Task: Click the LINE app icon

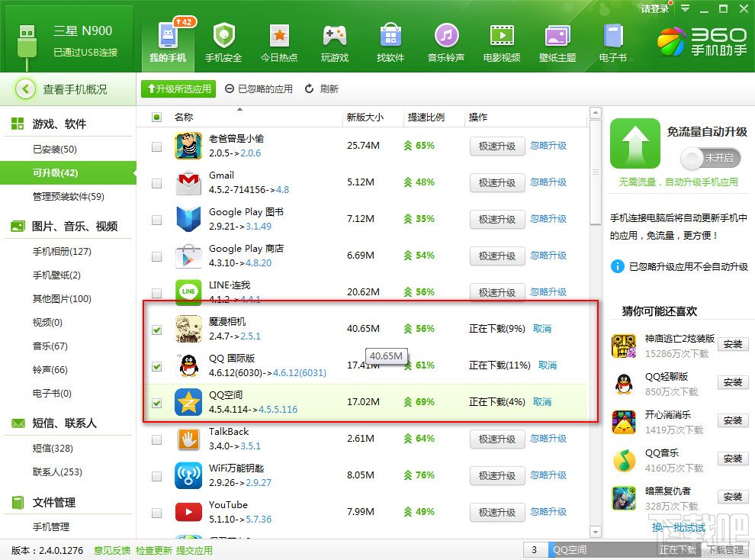Action: (188, 291)
